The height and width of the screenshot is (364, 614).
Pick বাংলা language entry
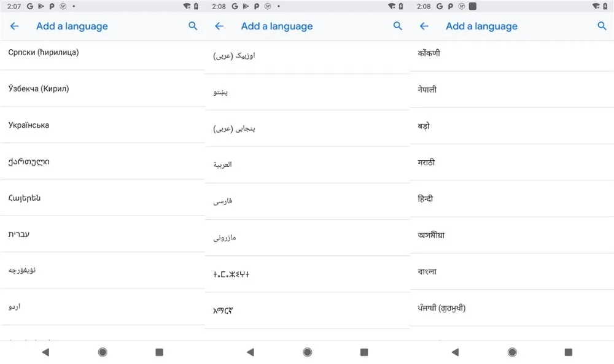[512, 272]
